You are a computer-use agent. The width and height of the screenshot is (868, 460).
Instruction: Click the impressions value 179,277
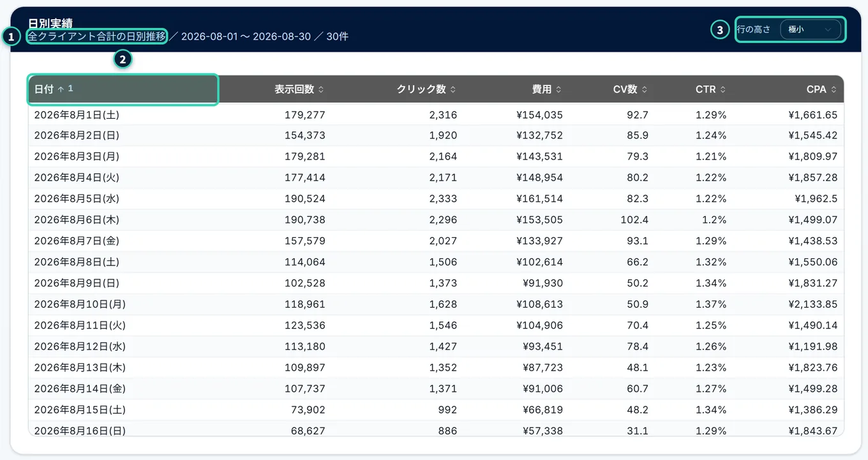305,115
